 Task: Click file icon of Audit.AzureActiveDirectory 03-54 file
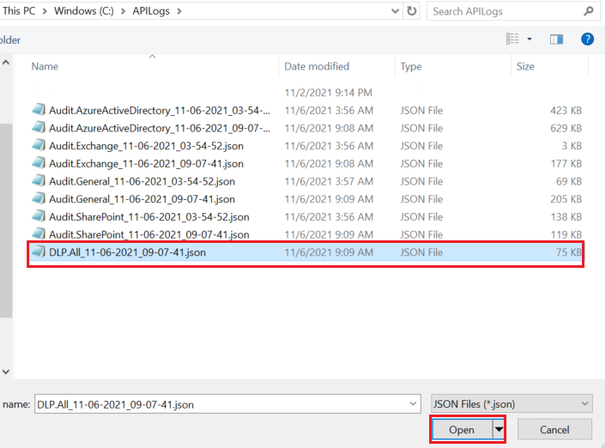pos(39,110)
